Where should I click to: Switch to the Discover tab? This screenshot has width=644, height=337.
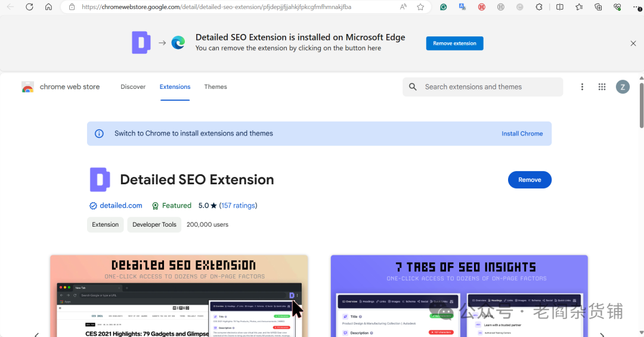[133, 87]
